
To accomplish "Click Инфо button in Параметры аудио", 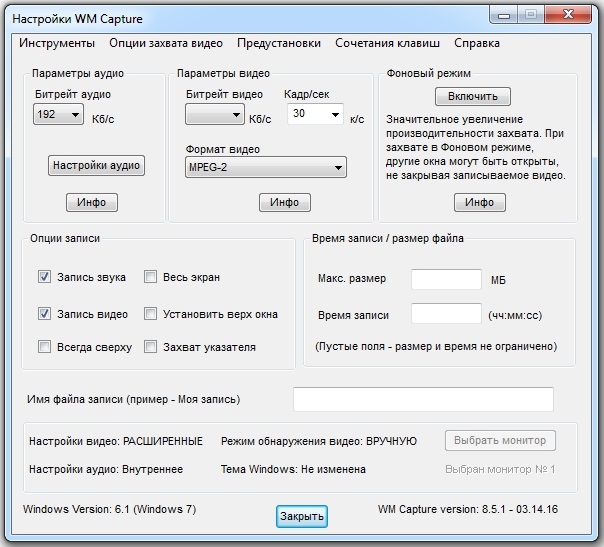I will (92, 203).
